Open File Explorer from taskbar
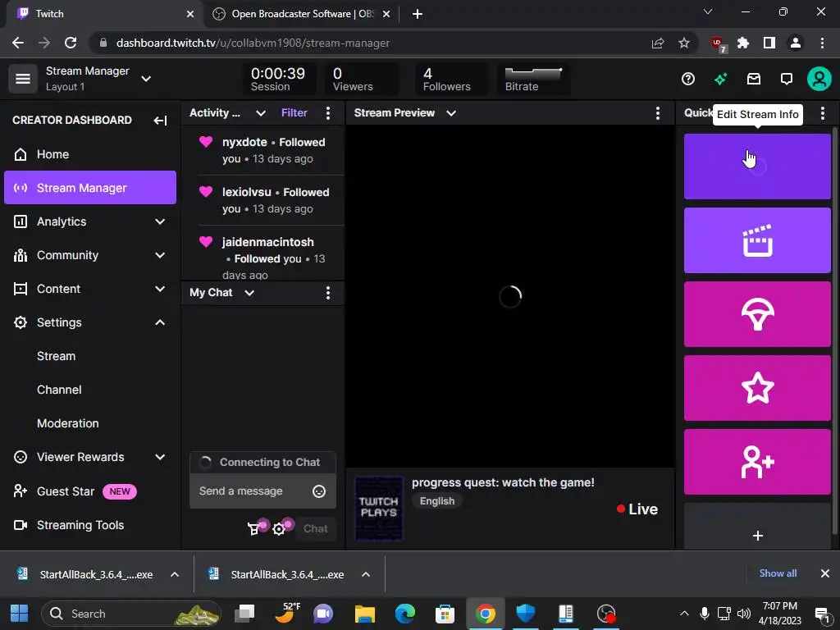840x630 pixels. tap(365, 614)
